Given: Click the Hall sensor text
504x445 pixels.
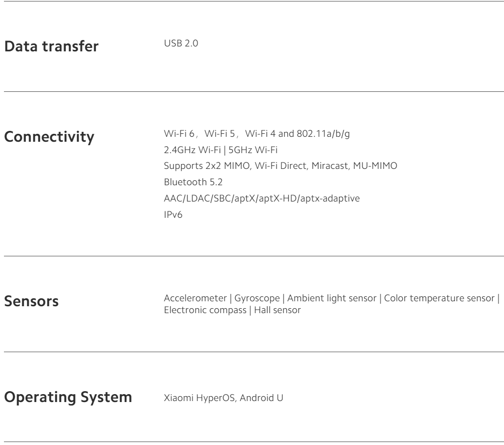Looking at the screenshot, I should (x=277, y=311).
